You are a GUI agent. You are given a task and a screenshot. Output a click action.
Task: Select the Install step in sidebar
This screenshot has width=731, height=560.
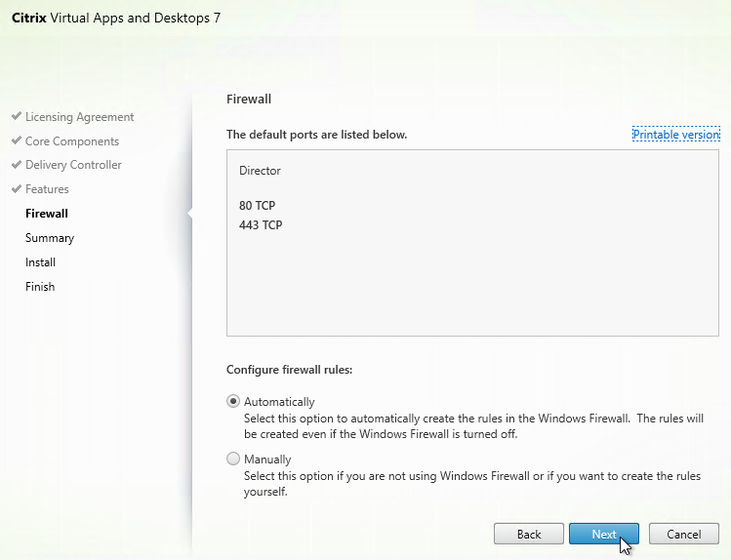click(41, 262)
